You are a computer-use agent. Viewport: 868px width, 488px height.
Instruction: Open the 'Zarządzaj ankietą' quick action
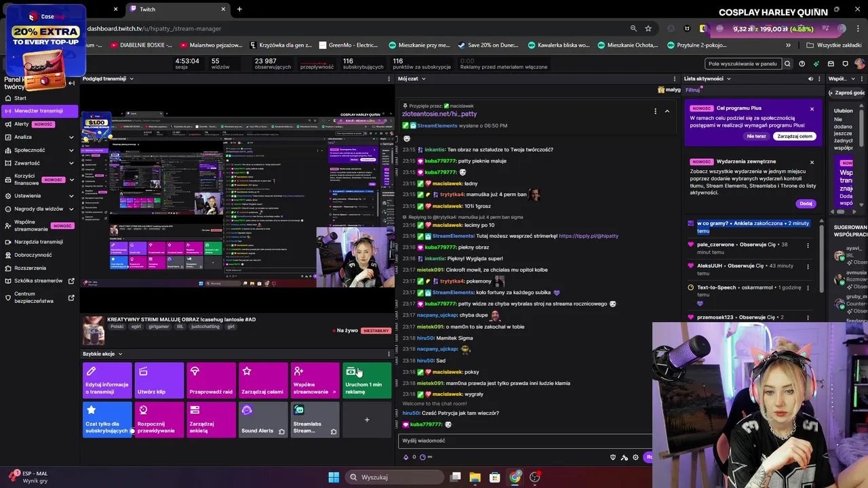click(211, 420)
